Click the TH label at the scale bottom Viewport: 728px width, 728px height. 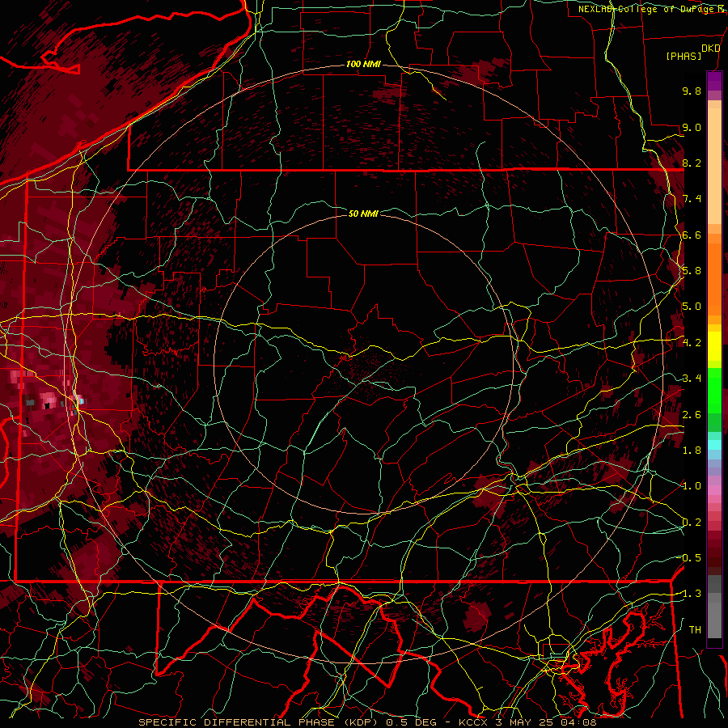point(695,630)
